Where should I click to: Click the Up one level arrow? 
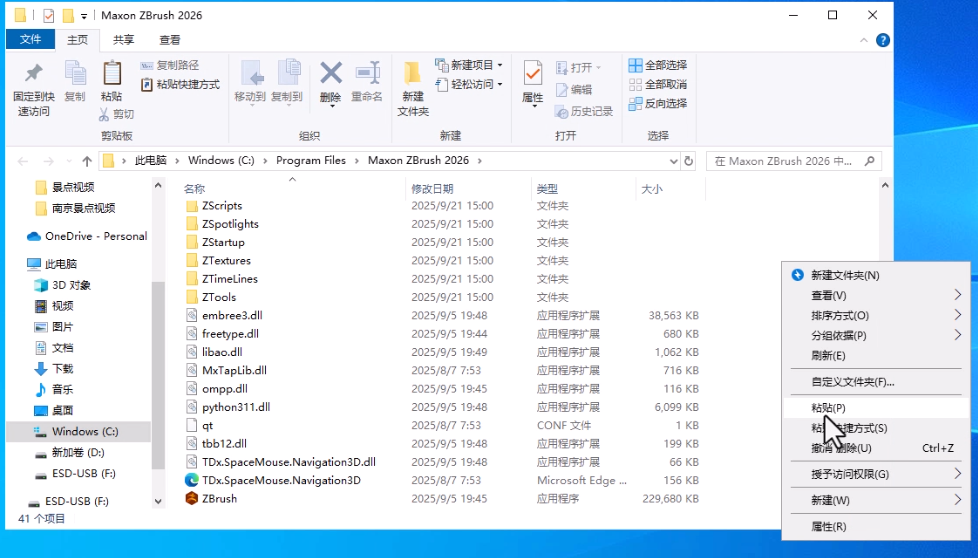[x=87, y=161]
